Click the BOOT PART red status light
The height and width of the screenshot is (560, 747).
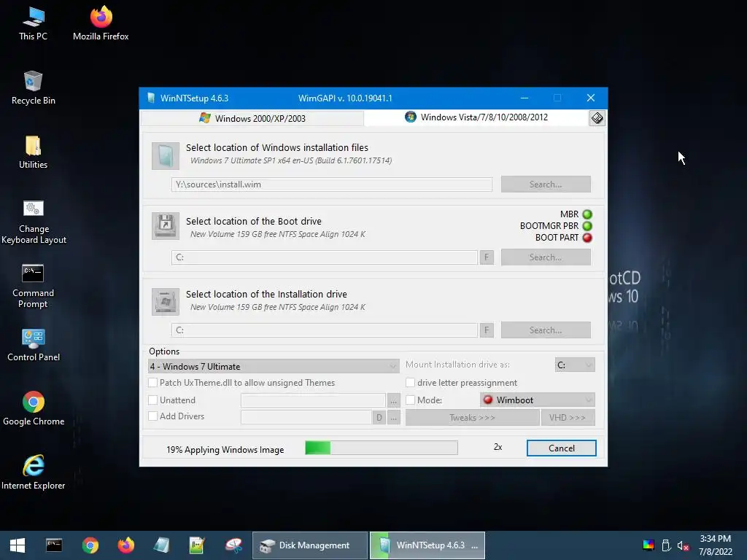[x=587, y=238]
